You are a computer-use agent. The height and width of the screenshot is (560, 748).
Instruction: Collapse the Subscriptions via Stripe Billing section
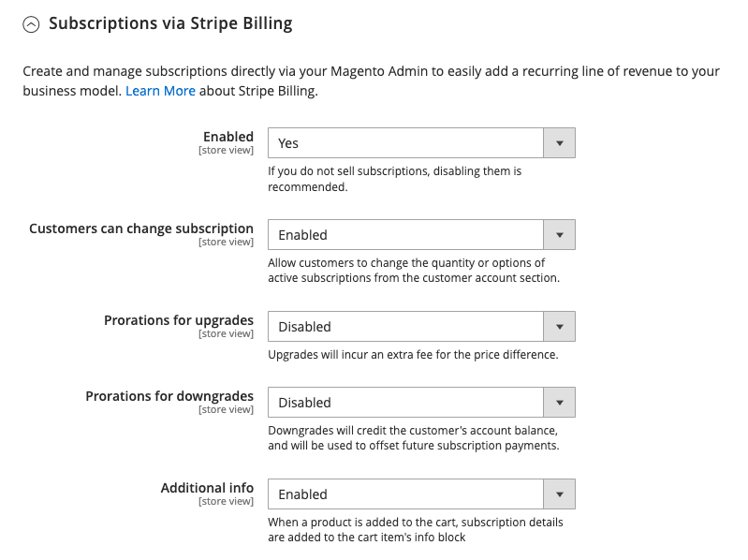click(x=31, y=24)
